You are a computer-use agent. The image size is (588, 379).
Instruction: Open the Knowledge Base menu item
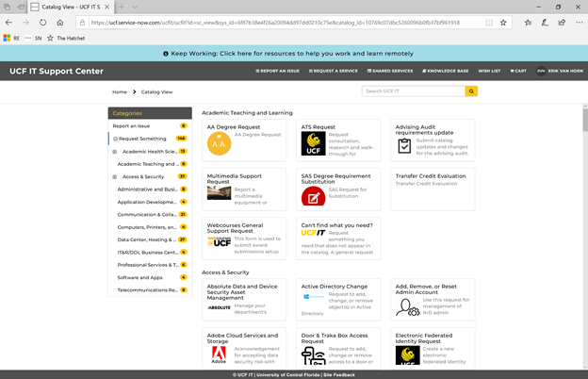[446, 71]
